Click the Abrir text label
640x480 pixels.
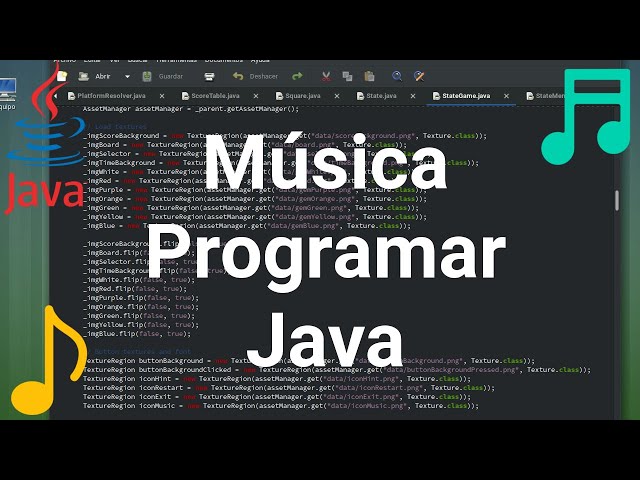pos(102,76)
